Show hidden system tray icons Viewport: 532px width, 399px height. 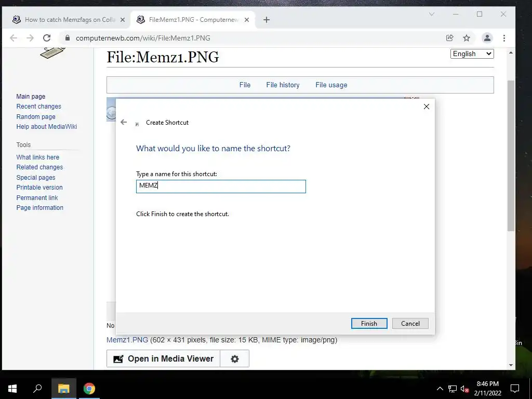click(x=440, y=389)
